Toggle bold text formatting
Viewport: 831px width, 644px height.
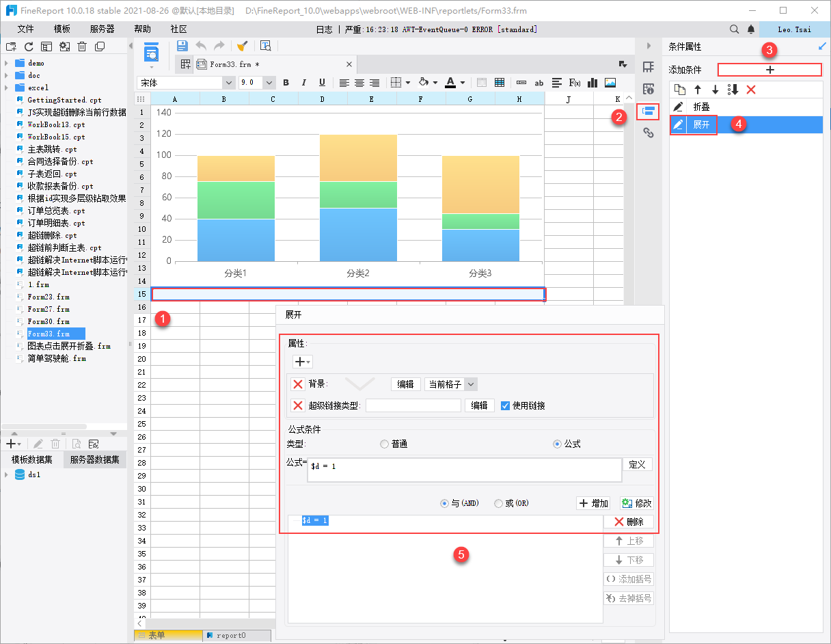click(x=286, y=83)
